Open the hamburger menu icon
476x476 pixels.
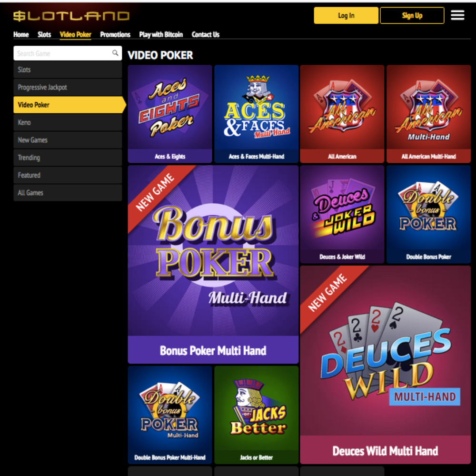(457, 15)
